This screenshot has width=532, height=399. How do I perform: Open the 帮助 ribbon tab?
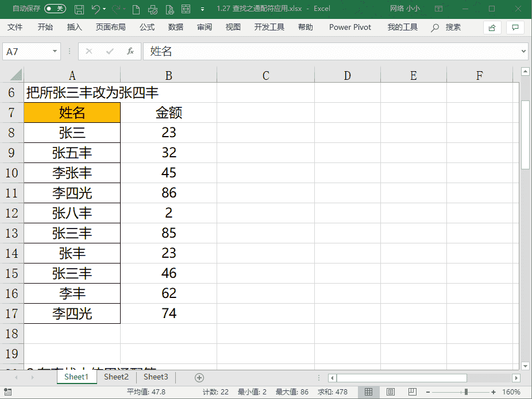(x=306, y=27)
